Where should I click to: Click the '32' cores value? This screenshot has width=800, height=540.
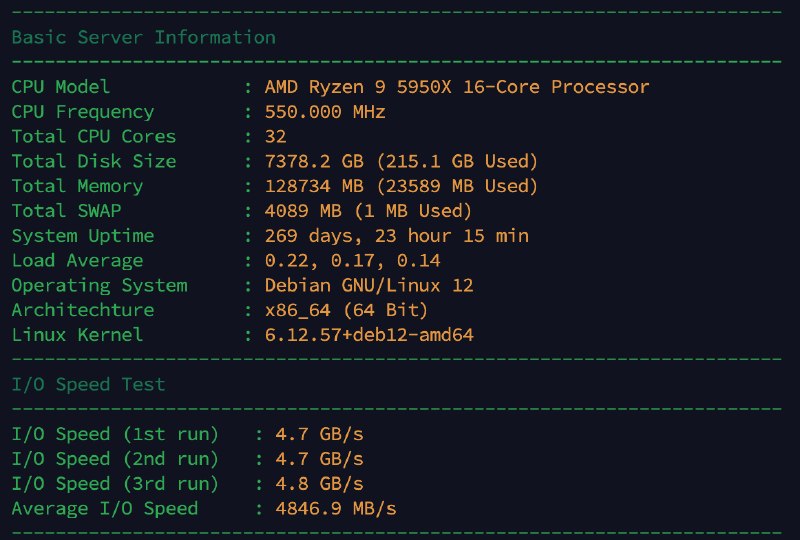tap(276, 136)
